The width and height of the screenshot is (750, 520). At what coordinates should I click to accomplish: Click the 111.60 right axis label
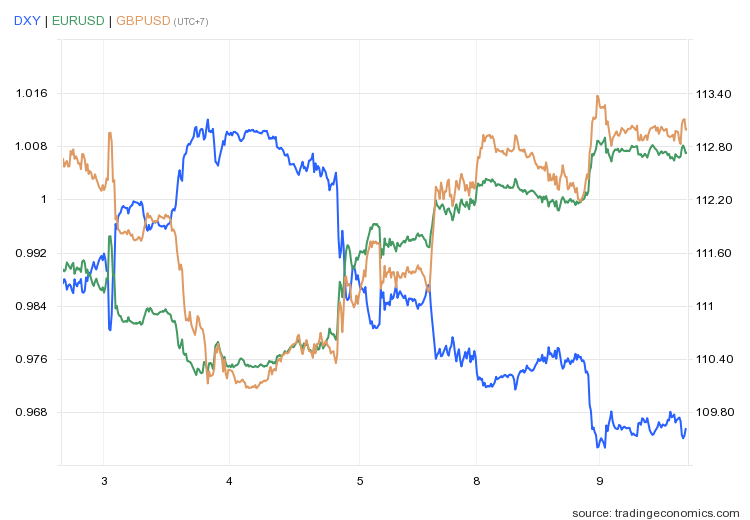[714, 253]
